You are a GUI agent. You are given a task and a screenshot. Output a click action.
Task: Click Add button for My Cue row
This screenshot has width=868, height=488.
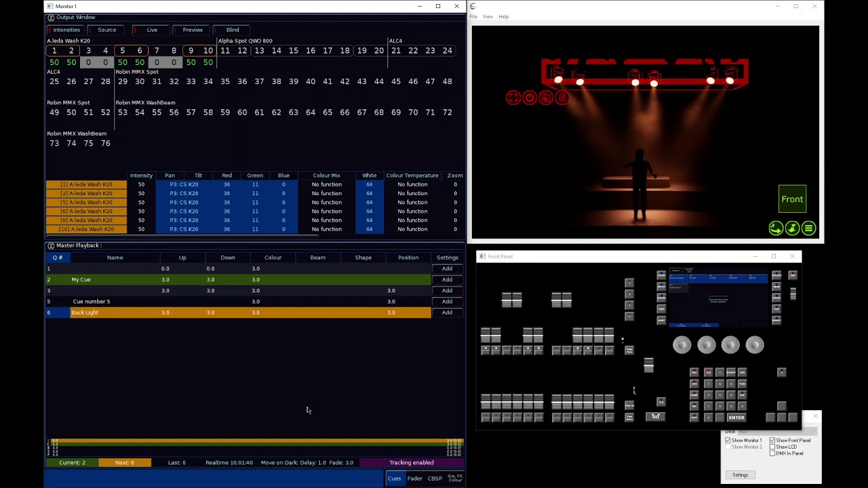click(447, 279)
